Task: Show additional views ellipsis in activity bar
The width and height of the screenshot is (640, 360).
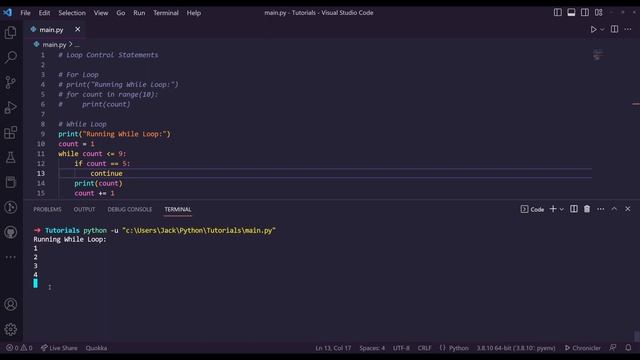Action: tap(11, 257)
